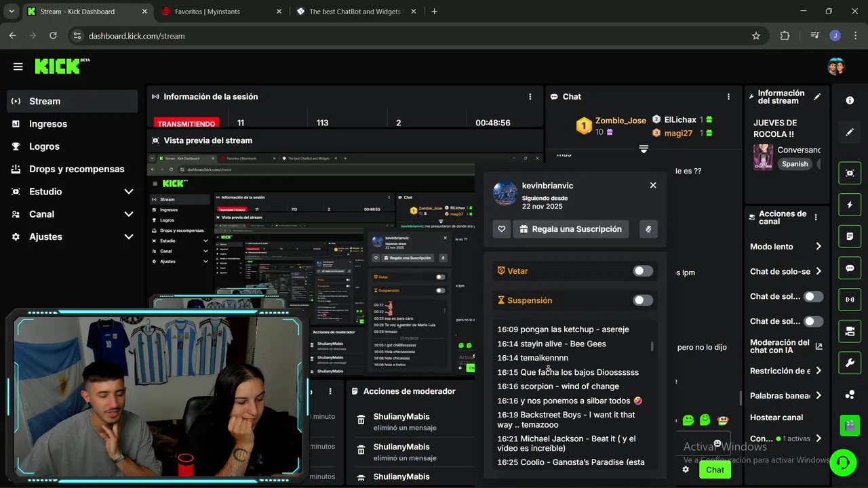The width and height of the screenshot is (868, 488).
Task: Click magi27 in the chat leaderboard
Action: 678,134
